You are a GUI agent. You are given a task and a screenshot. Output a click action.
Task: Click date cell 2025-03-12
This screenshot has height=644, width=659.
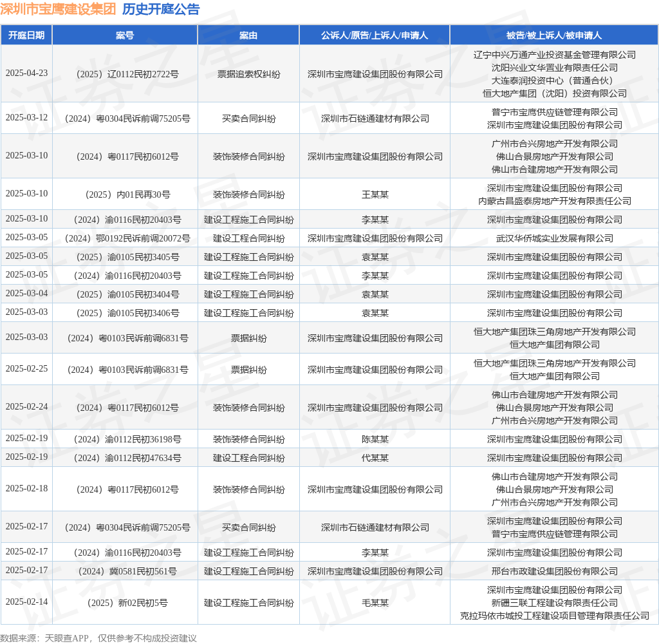click(x=26, y=117)
